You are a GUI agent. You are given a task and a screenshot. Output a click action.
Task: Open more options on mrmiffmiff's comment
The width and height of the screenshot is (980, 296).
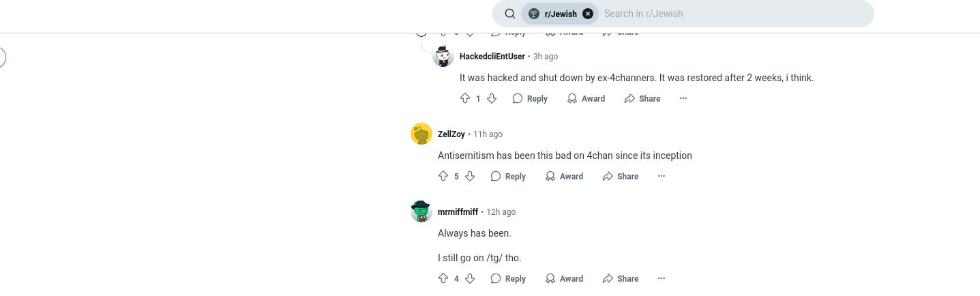coord(661,278)
